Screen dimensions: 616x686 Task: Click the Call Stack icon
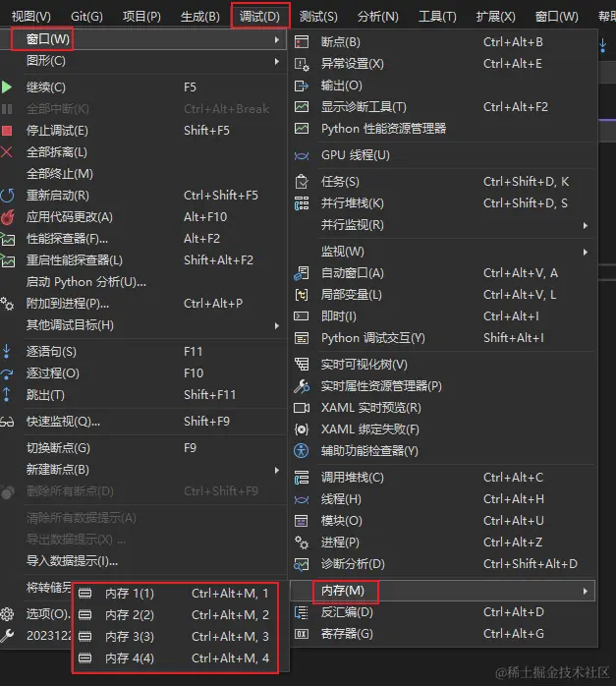tap(302, 478)
